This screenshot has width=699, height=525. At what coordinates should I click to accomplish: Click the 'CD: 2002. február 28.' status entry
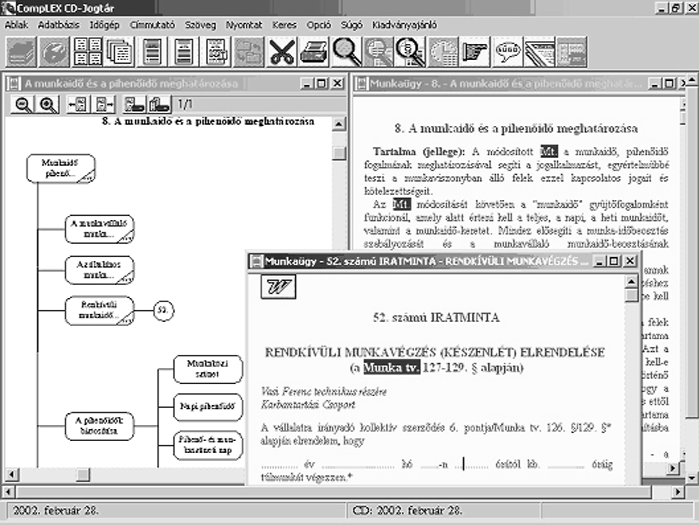tap(407, 511)
